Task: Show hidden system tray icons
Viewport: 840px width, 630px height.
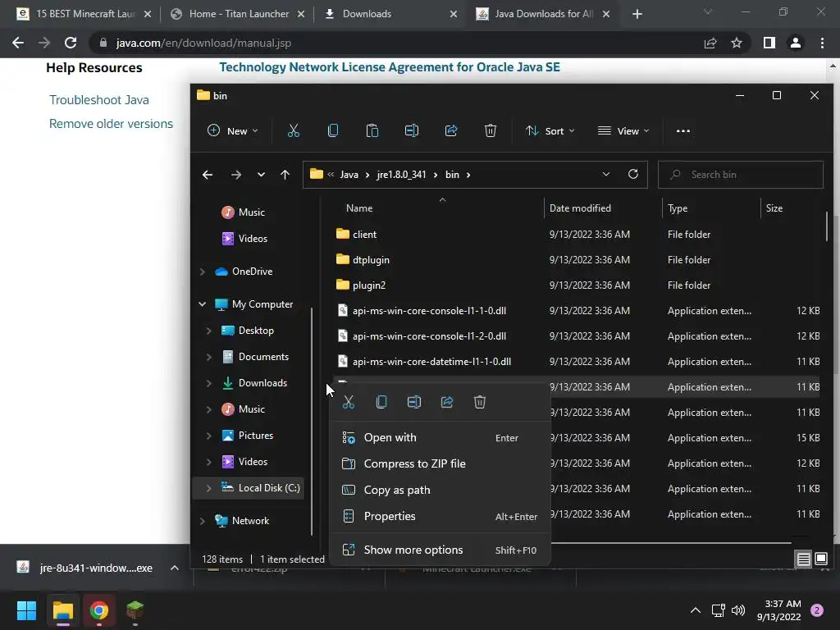Action: pos(696,610)
